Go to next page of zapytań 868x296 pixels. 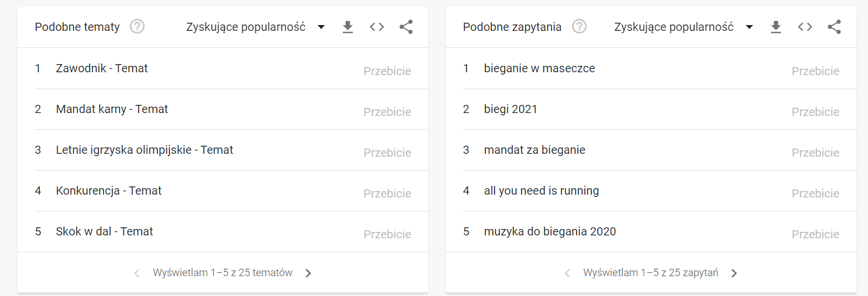(x=735, y=273)
